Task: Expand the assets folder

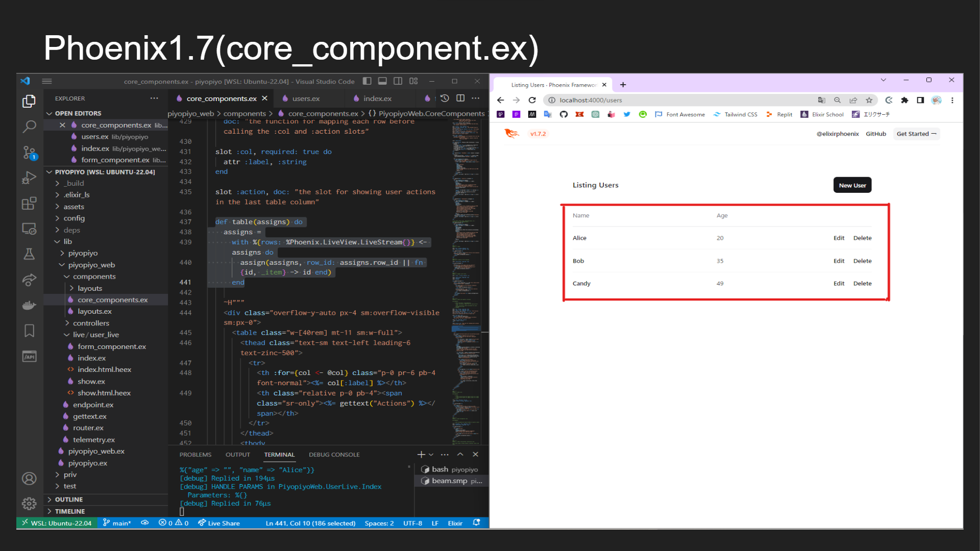Action: coord(73,207)
